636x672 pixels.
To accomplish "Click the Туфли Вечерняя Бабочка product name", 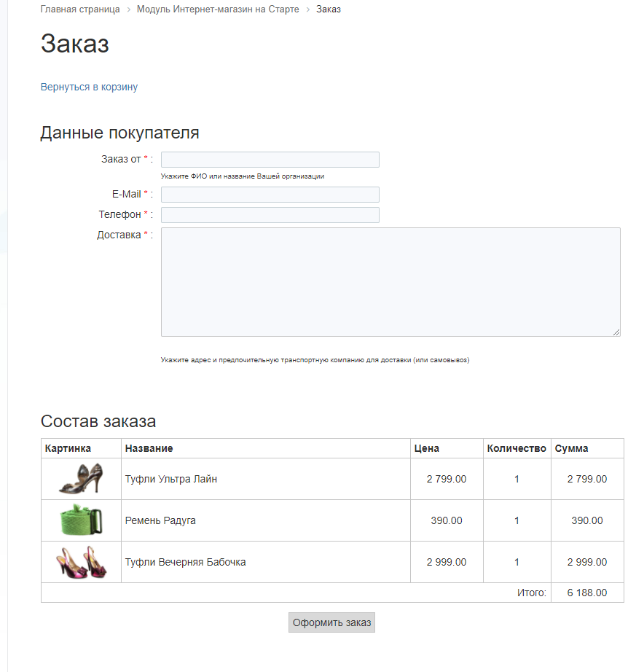I will 185,562.
